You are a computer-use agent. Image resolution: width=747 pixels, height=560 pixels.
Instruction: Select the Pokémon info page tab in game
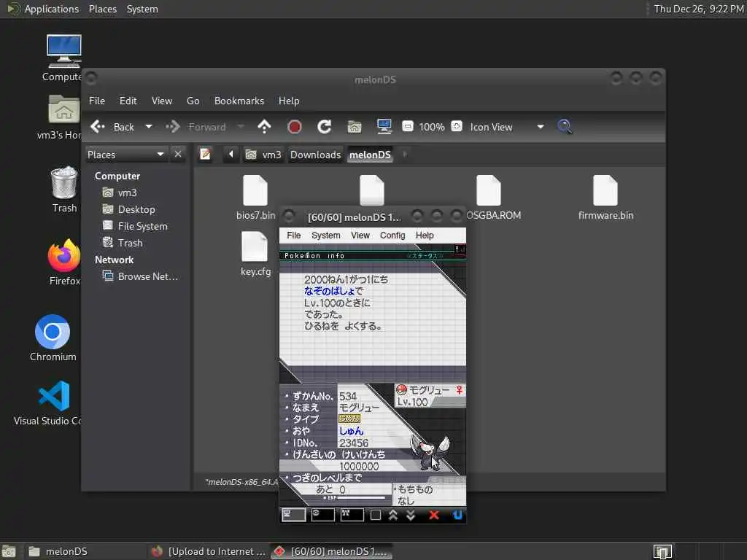point(293,515)
